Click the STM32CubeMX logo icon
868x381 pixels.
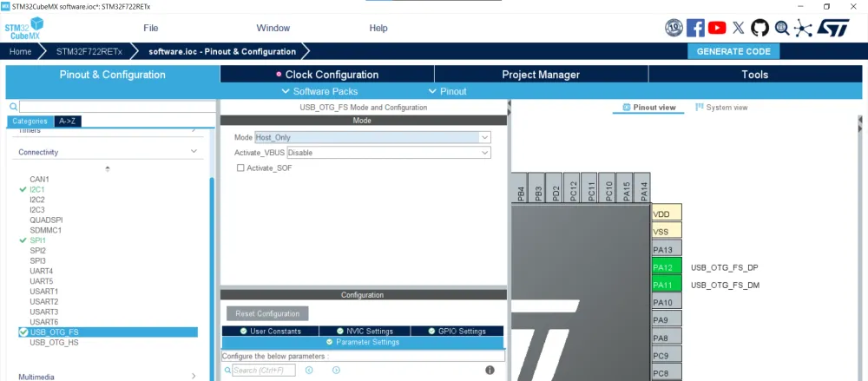pyautogui.click(x=24, y=29)
